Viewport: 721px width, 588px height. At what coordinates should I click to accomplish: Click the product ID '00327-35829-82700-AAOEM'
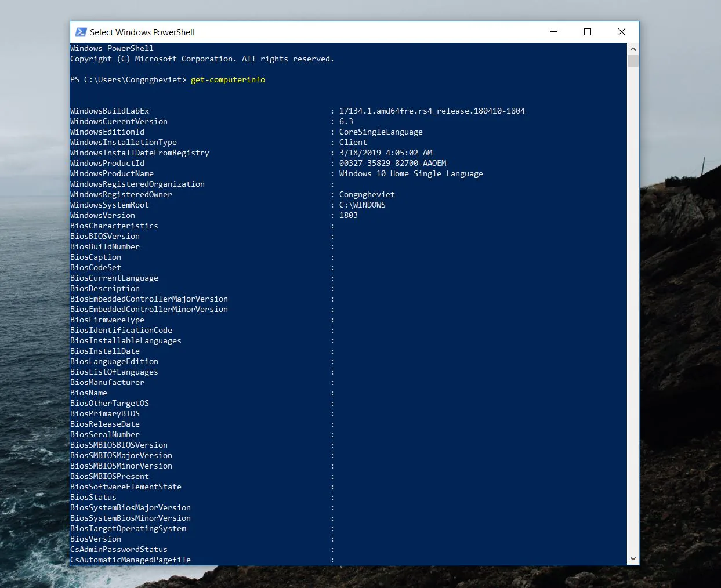pos(393,164)
